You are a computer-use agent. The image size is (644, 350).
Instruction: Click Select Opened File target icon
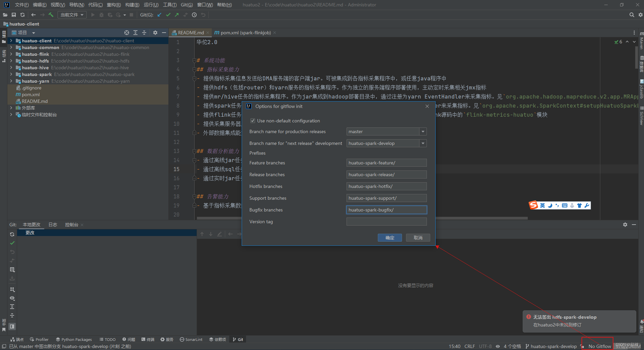(x=127, y=33)
